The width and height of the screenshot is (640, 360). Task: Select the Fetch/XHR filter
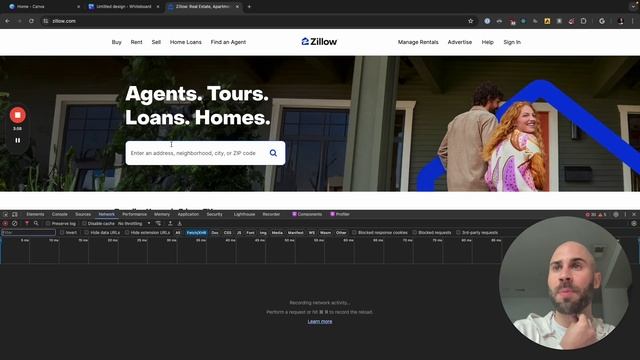pyautogui.click(x=196, y=233)
